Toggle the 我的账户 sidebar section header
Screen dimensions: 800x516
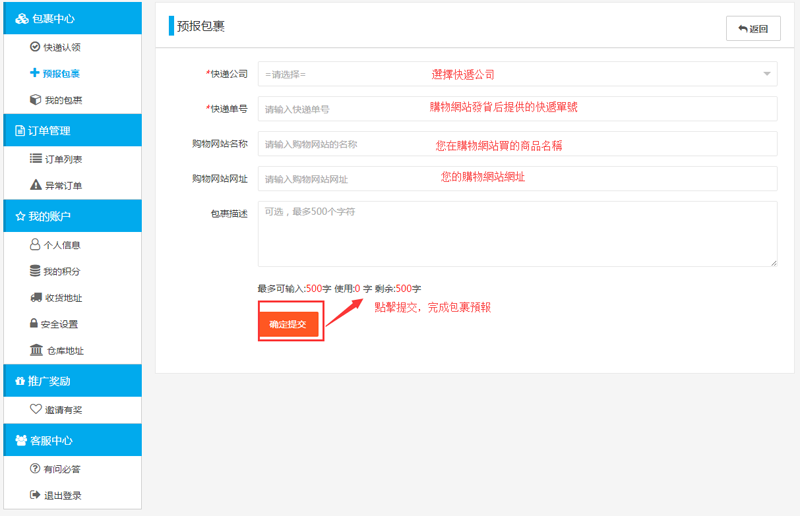pyautogui.click(x=71, y=216)
